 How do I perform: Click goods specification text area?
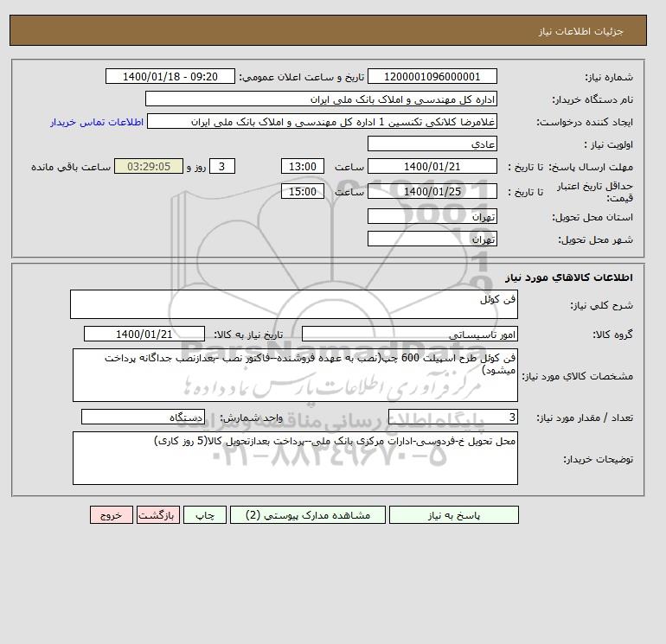tap(295, 375)
